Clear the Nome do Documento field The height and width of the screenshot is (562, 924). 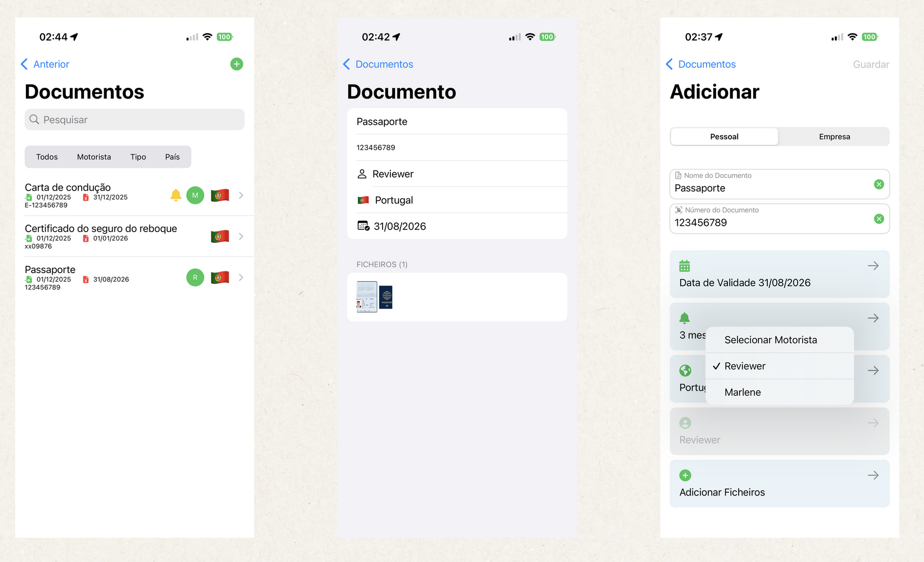[x=878, y=185]
